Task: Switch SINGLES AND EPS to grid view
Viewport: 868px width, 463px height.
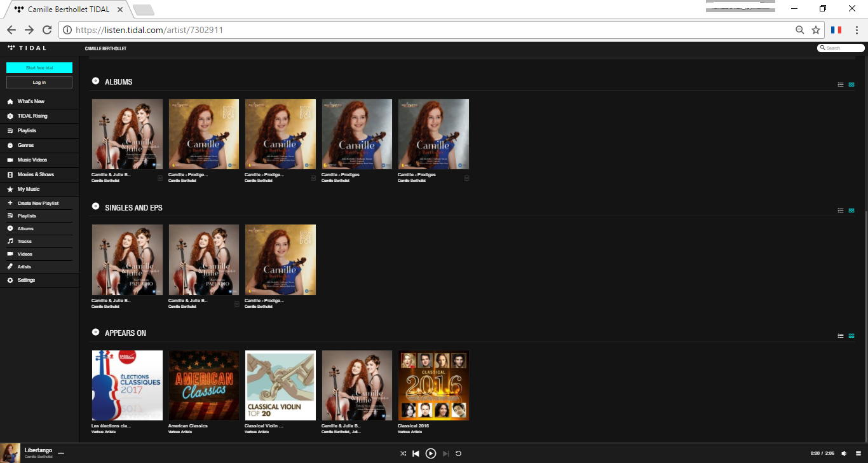Action: (x=851, y=211)
